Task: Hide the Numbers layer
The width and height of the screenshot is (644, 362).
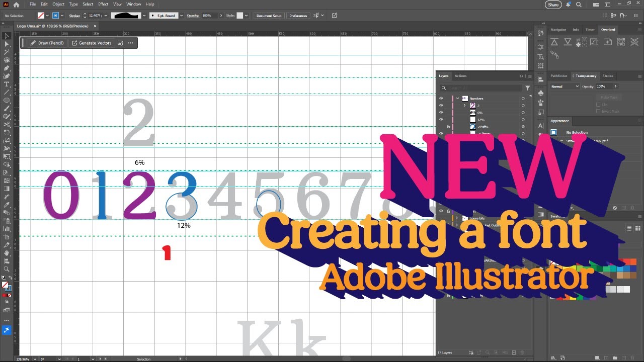Action: pyautogui.click(x=441, y=99)
